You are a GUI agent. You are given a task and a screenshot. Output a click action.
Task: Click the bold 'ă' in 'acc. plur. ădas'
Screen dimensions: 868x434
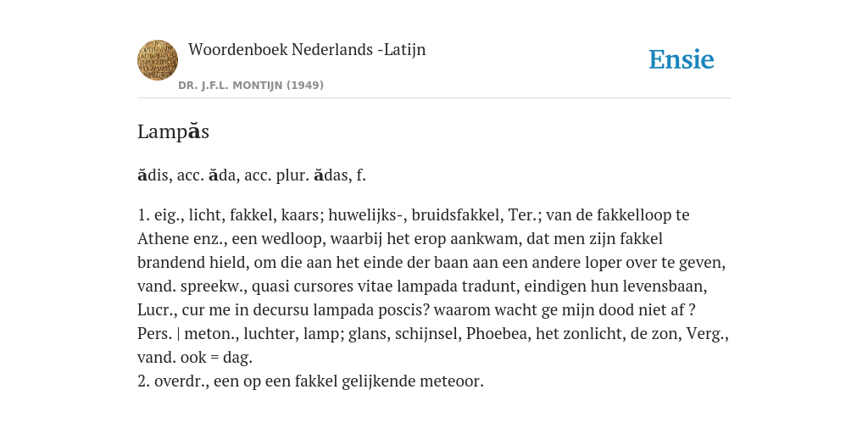pos(319,175)
